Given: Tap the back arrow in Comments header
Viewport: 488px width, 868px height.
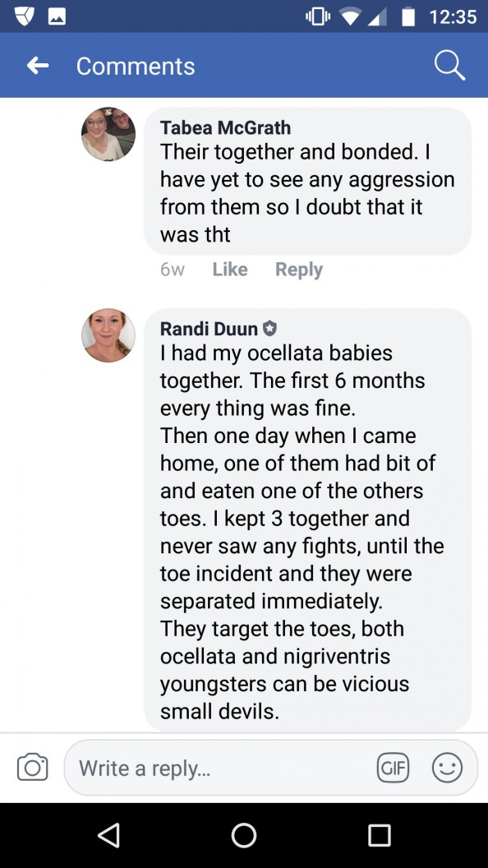Looking at the screenshot, I should 38,67.
